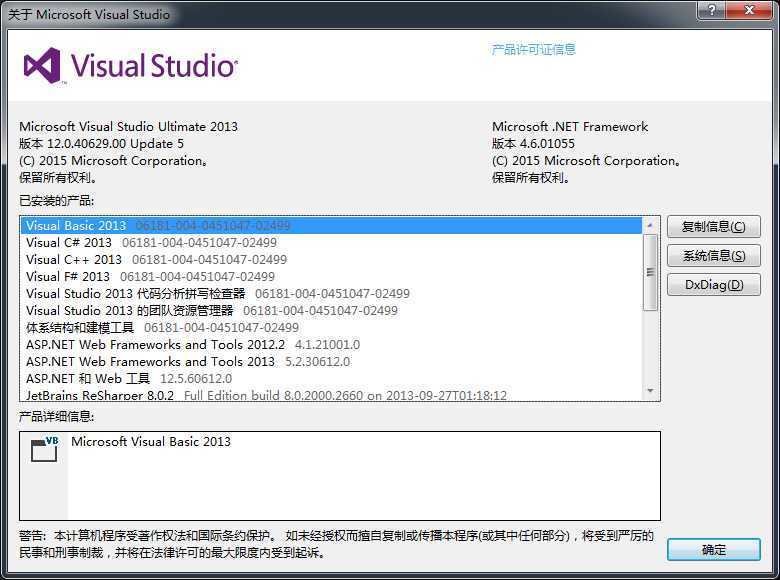Screen dimensions: 780x580
Task: Select Visual Basic 2013 in product list
Action: 331,225
